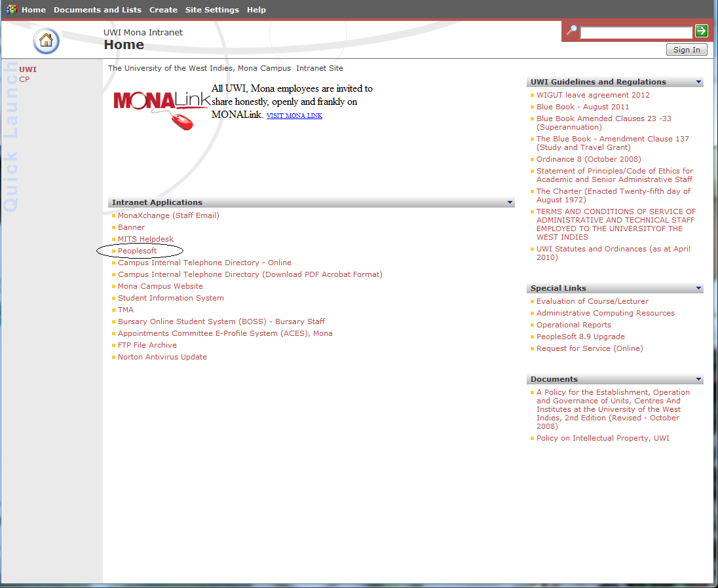Click the magnifier search icon
This screenshot has height=588, width=718.
(x=571, y=31)
